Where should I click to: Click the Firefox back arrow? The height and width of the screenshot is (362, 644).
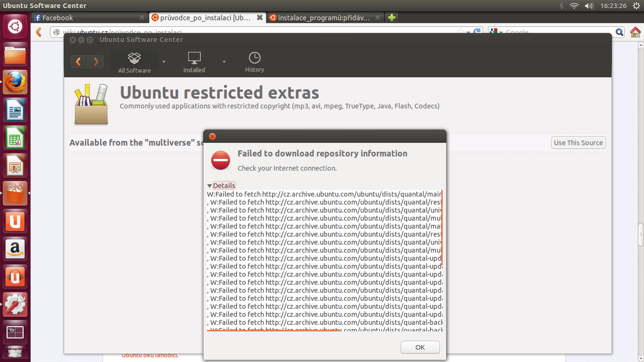[39, 32]
